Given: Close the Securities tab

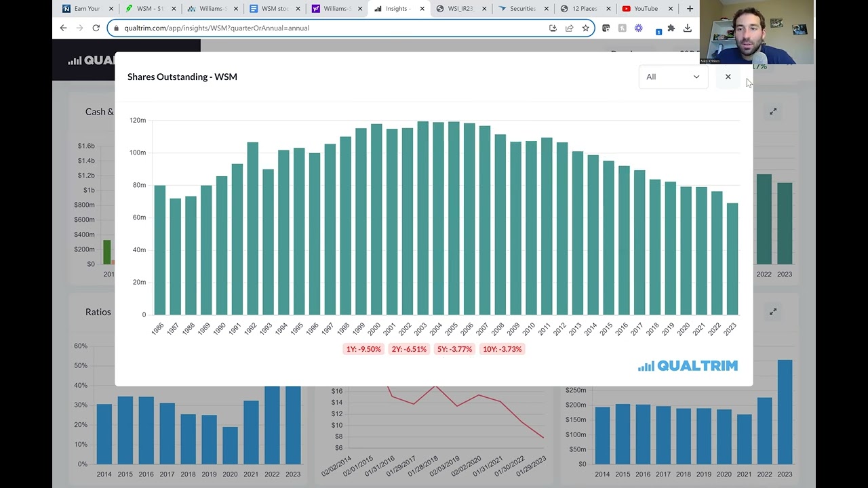Looking at the screenshot, I should click(547, 9).
